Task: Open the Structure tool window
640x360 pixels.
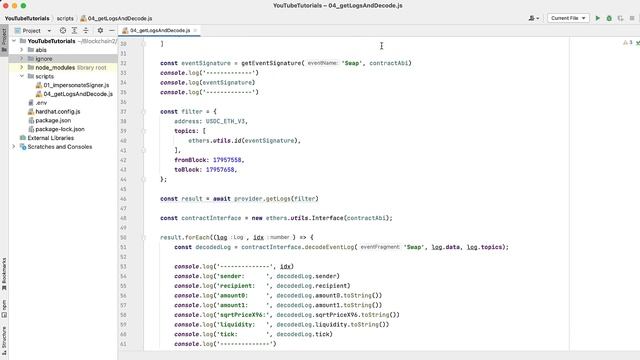Action: 4,340
